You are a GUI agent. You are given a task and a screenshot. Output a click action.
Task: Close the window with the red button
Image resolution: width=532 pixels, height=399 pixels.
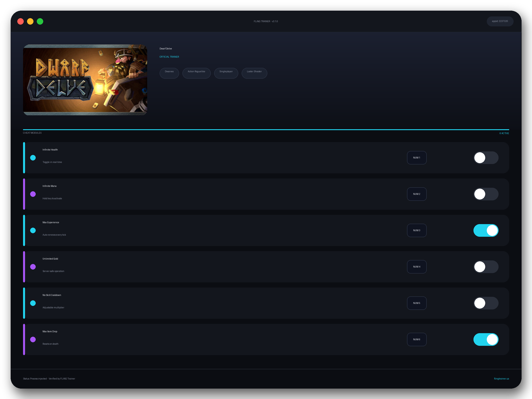pos(20,22)
